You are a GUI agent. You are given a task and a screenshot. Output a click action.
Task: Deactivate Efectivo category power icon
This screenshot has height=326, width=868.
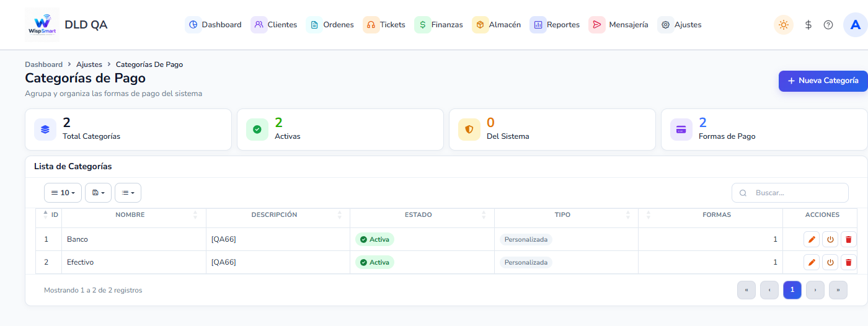click(x=830, y=262)
